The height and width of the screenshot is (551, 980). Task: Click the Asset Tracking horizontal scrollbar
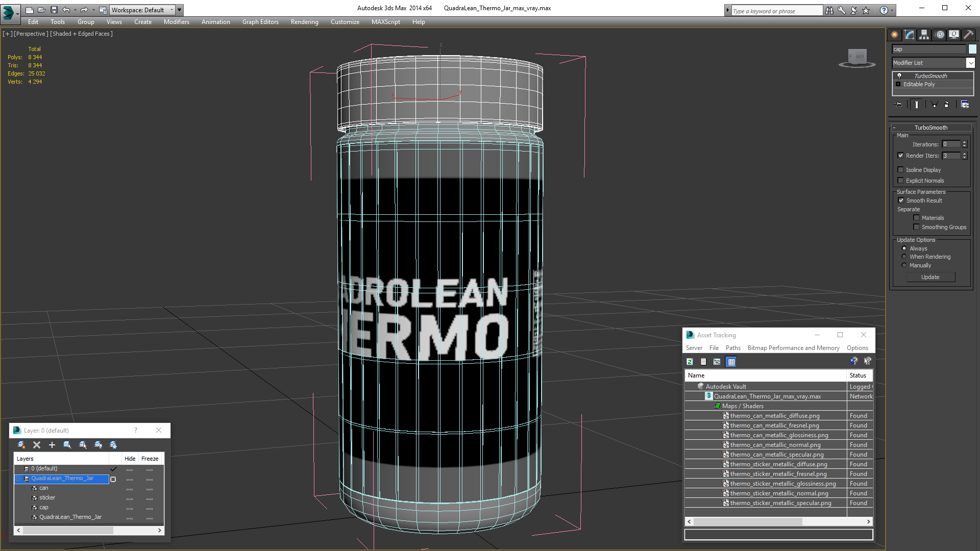click(x=779, y=522)
